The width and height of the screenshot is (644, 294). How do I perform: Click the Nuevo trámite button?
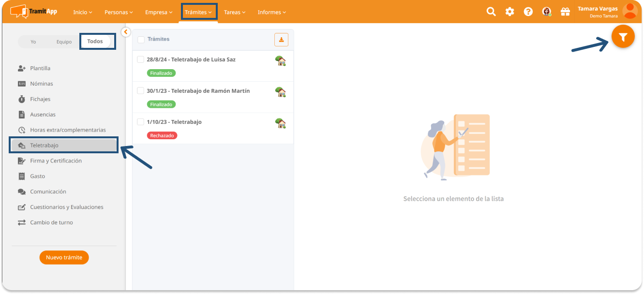click(x=64, y=257)
